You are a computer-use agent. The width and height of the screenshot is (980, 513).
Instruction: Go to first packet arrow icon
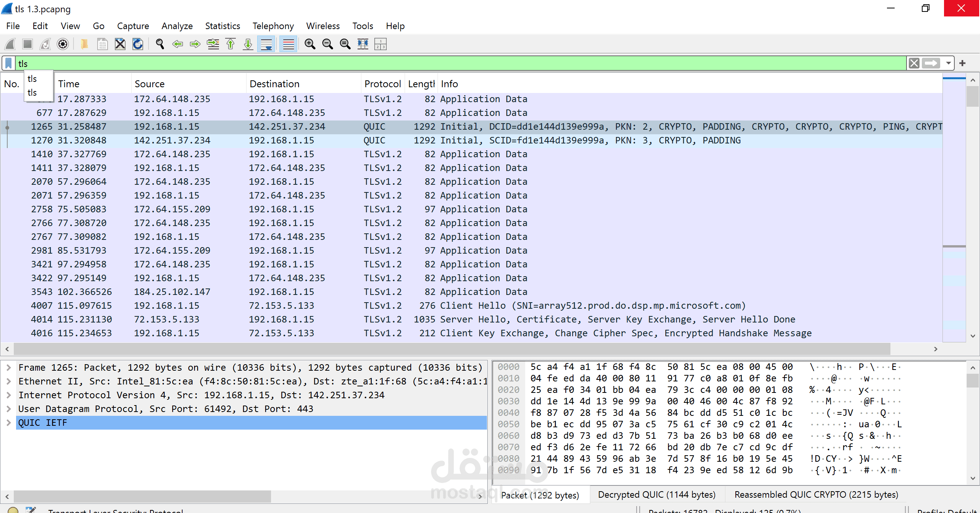230,44
